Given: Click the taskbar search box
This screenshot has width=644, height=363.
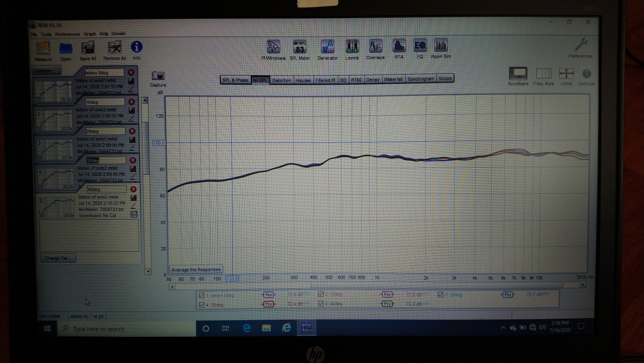Looking at the screenshot, I should tap(127, 329).
